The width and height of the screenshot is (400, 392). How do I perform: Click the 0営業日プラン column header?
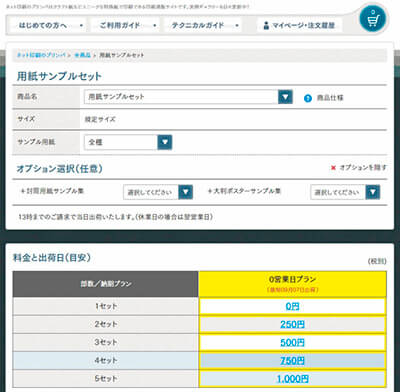(292, 284)
